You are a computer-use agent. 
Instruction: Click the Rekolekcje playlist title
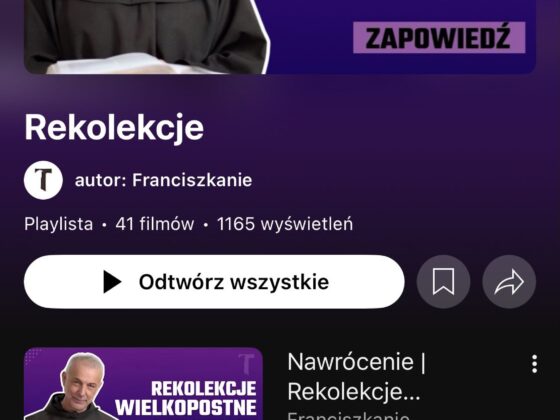114,128
